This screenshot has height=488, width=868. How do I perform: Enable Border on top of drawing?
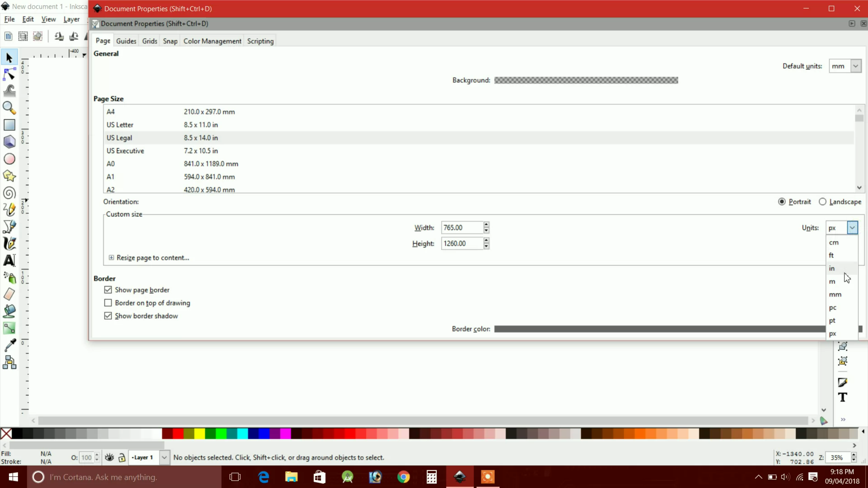pos(108,303)
